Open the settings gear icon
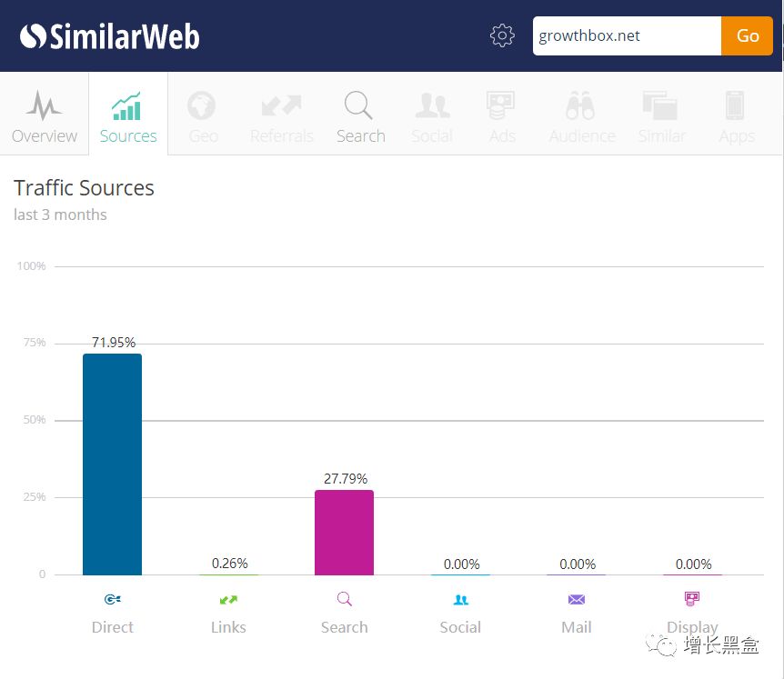Screen dimensions: 784x679 click(502, 35)
